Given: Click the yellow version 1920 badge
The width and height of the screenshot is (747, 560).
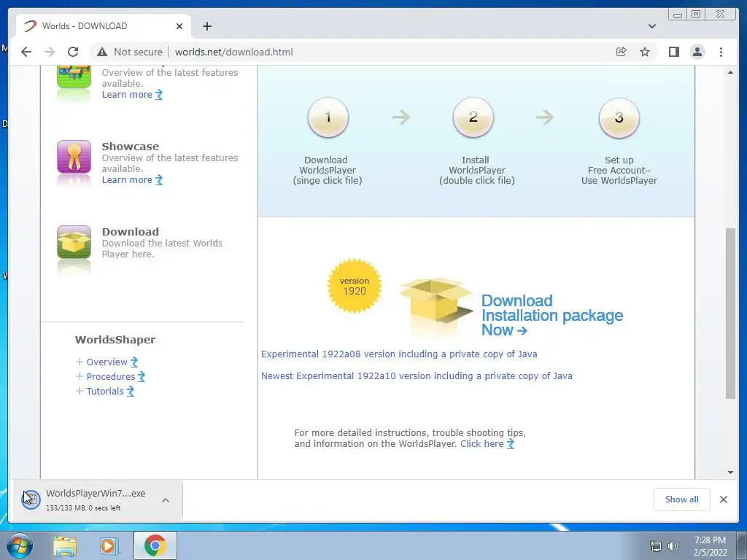Looking at the screenshot, I should [355, 286].
